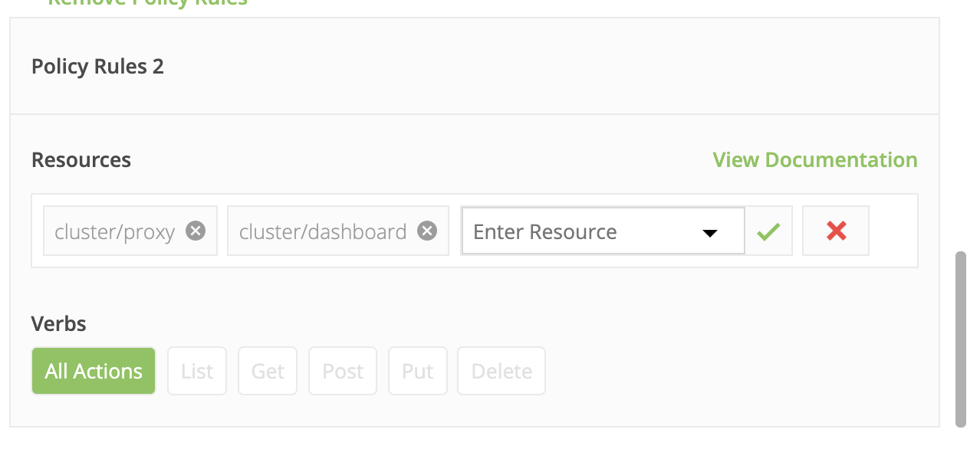Click the vertical scrollbar thumb
The width and height of the screenshot is (980, 449).
coord(961,338)
